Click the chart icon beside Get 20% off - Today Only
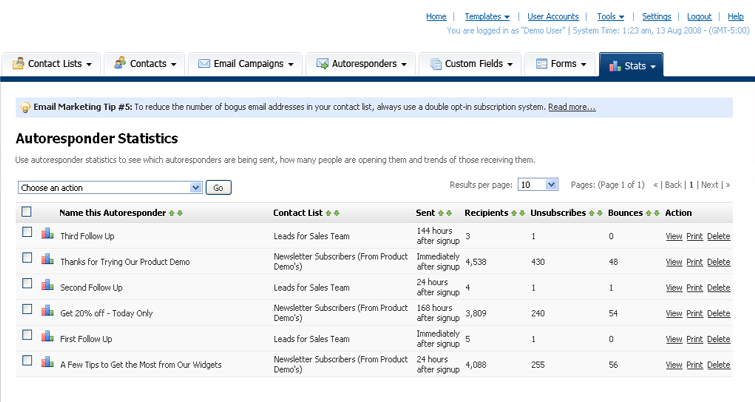Image resolution: width=755 pixels, height=402 pixels. tap(47, 311)
